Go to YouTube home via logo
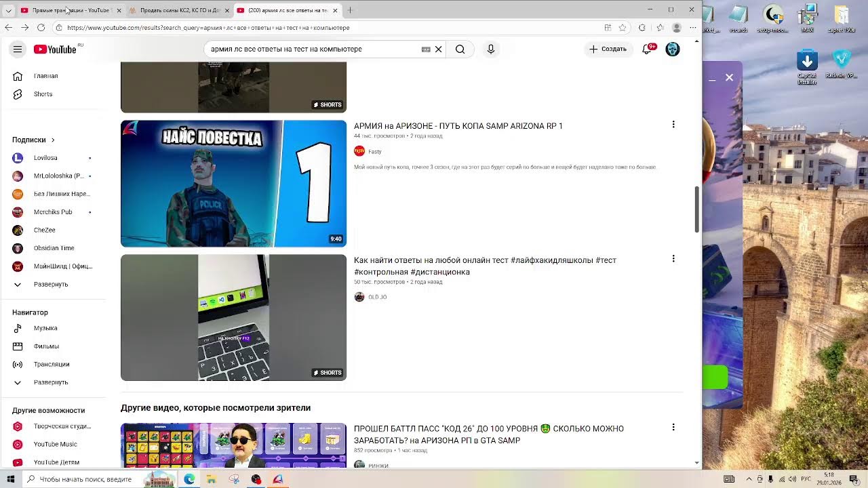Screen dimensions: 868x488 click(55, 49)
